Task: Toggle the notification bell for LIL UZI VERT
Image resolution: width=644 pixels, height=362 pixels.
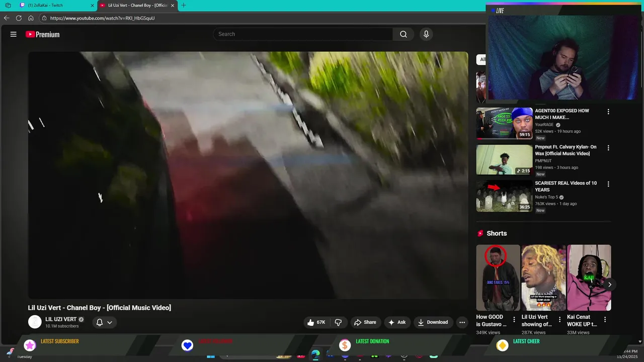Action: click(x=100, y=322)
